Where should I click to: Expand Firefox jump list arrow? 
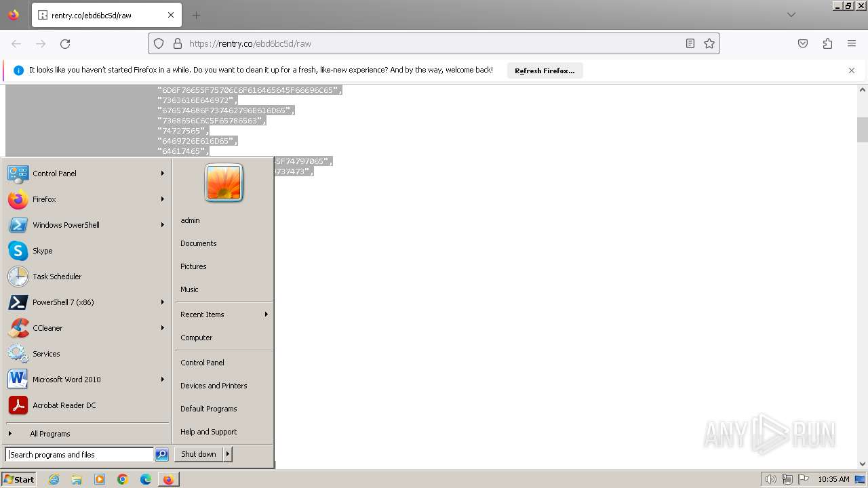162,199
